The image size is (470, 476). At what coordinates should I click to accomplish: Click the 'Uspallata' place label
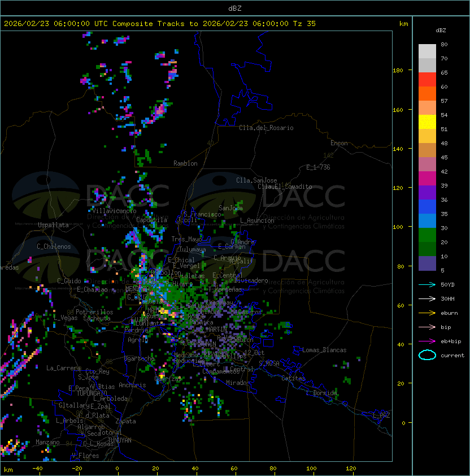[53, 225]
